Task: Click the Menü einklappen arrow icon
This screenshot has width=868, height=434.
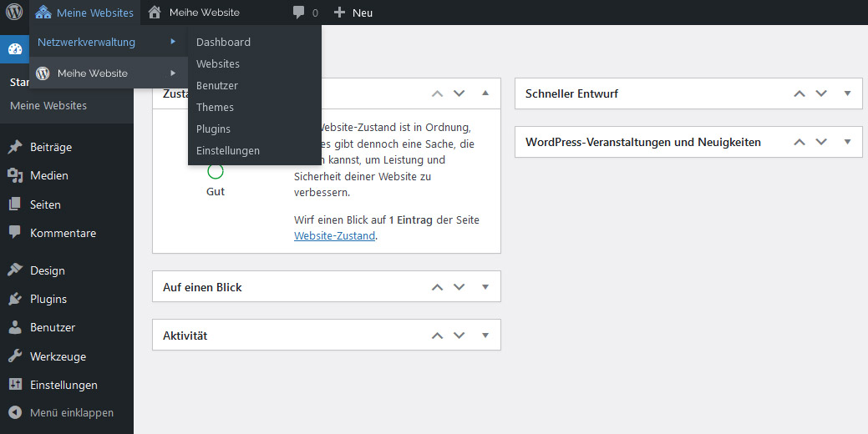Action: click(x=15, y=412)
